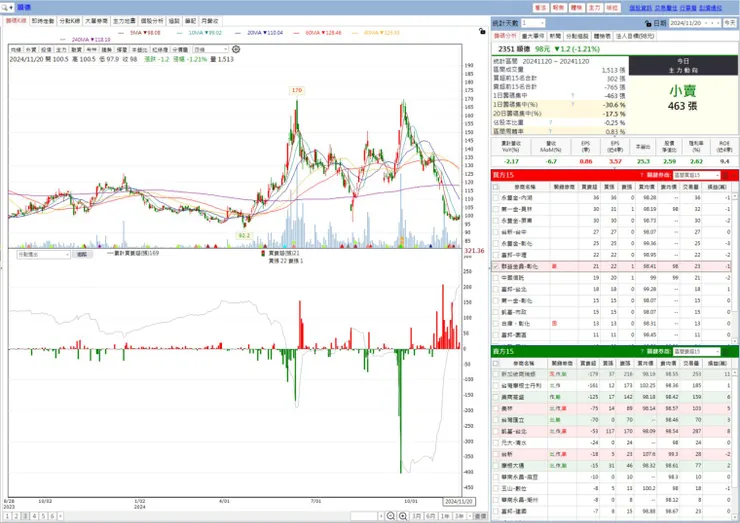Switch to the 即時走勢 tab

pos(43,21)
